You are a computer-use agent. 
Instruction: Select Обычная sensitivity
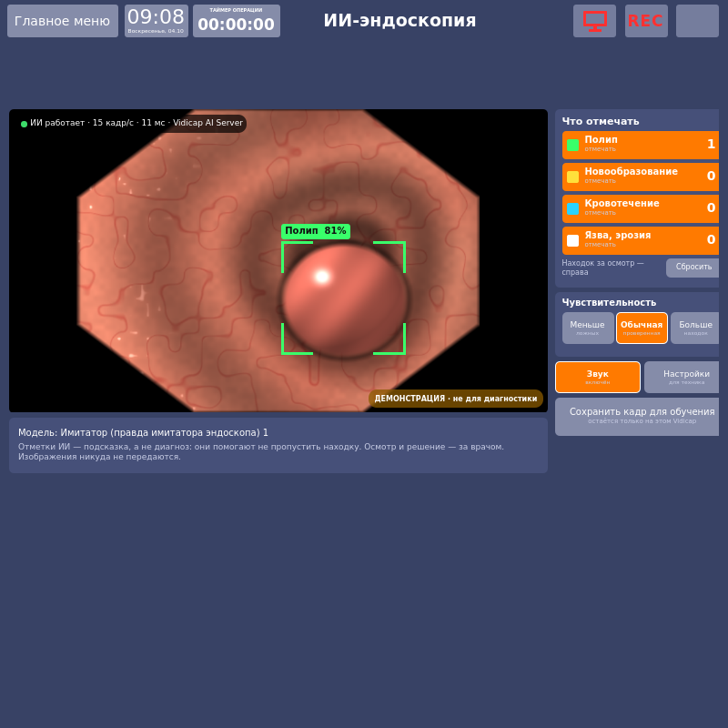pyautogui.click(x=642, y=329)
